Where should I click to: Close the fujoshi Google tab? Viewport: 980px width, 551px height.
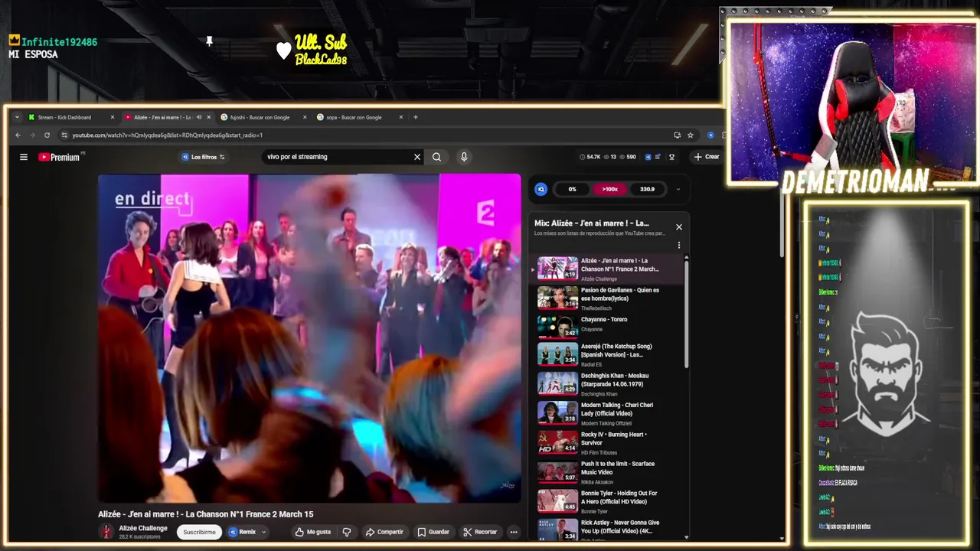tap(305, 117)
